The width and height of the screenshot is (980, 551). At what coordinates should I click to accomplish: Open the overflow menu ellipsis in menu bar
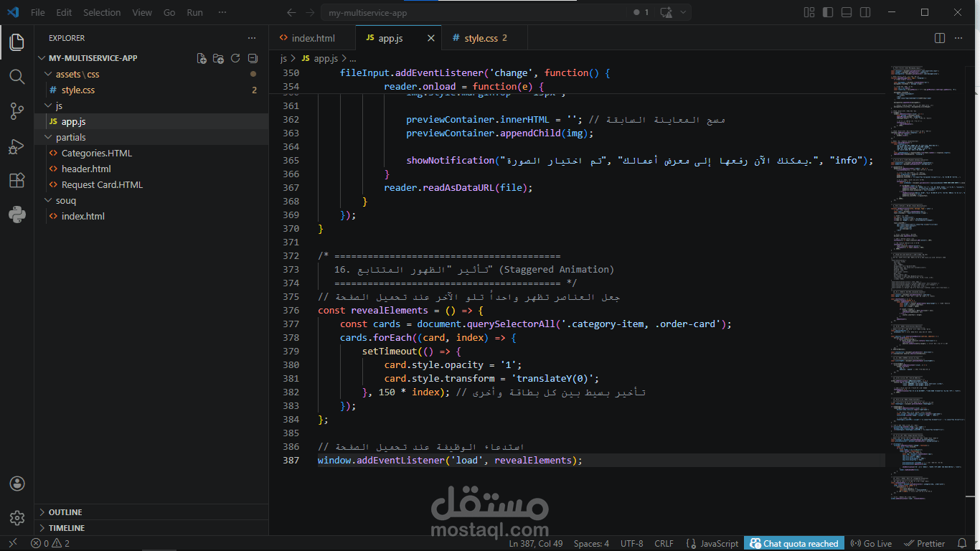coord(222,12)
